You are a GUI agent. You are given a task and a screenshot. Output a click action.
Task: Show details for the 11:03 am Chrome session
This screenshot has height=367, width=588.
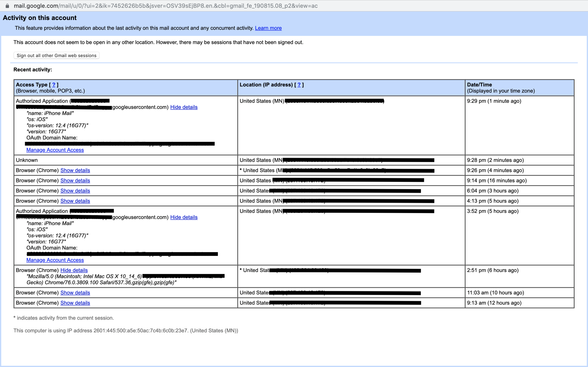click(x=75, y=293)
